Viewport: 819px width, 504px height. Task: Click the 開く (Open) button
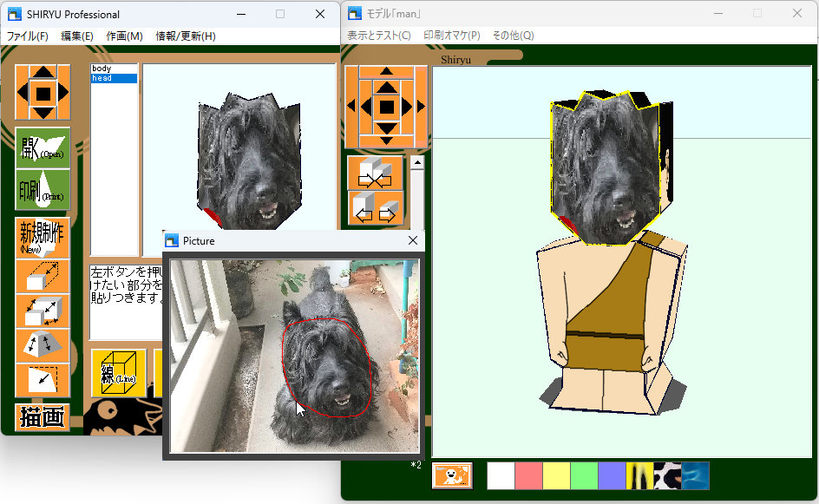pyautogui.click(x=43, y=148)
